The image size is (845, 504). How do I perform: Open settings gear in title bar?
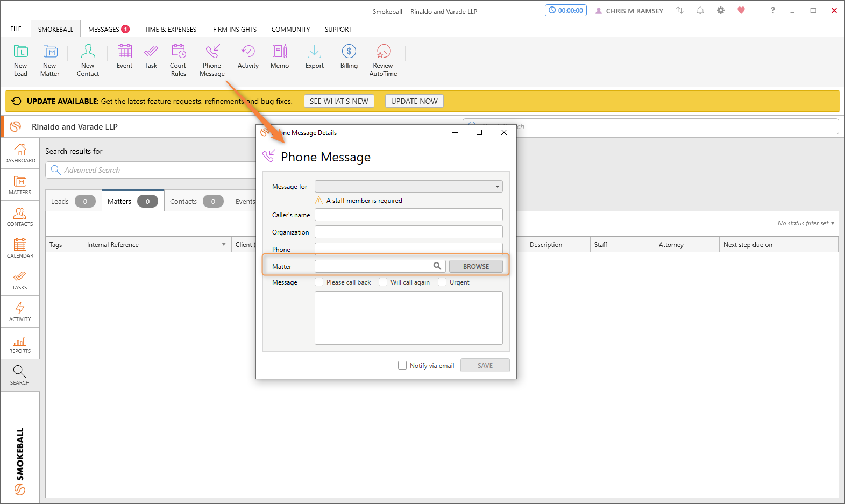tap(721, 10)
